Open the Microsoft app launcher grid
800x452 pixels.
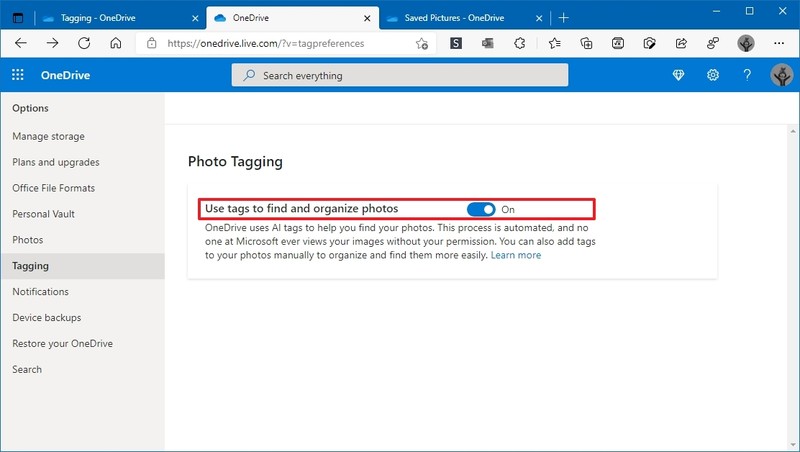(18, 75)
